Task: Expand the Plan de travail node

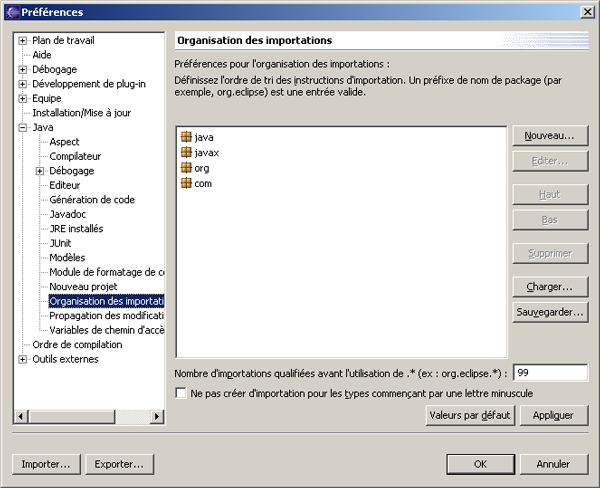Action: pos(23,40)
